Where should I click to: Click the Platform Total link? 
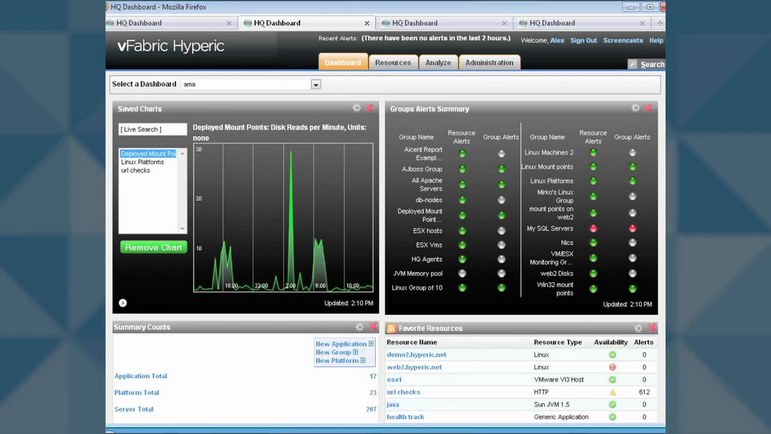tap(137, 393)
